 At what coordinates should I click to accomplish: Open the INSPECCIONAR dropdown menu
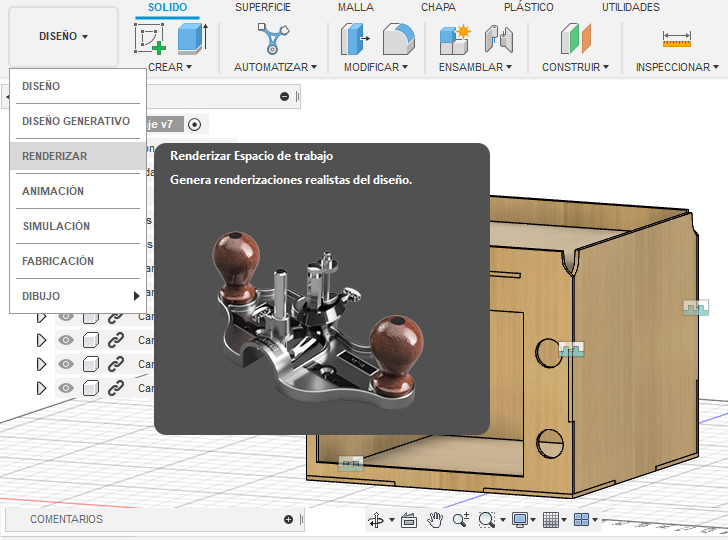point(677,67)
